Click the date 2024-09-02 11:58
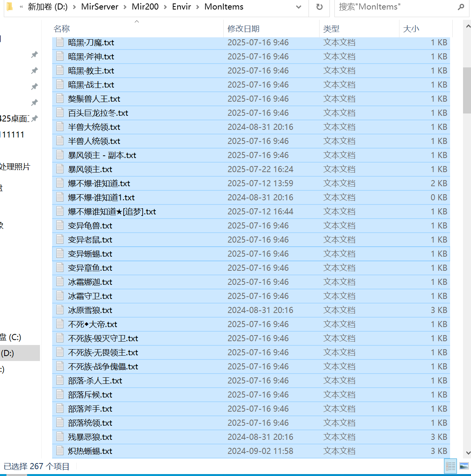 pos(260,451)
